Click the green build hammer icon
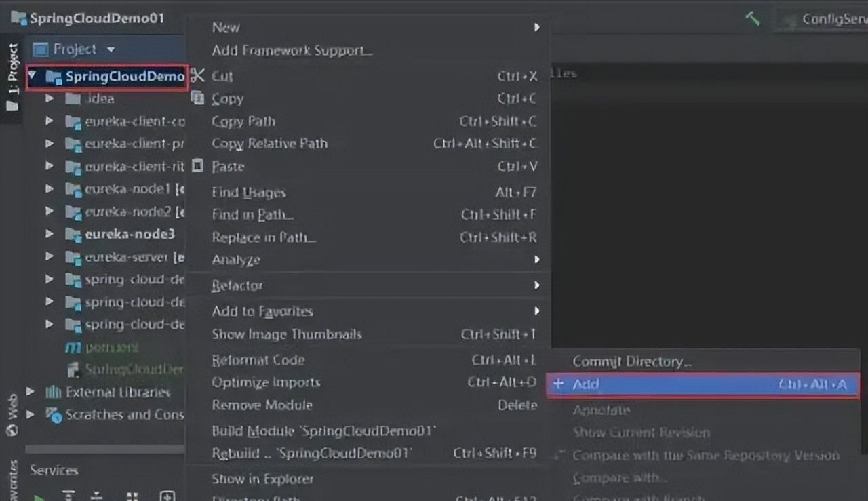 point(752,18)
